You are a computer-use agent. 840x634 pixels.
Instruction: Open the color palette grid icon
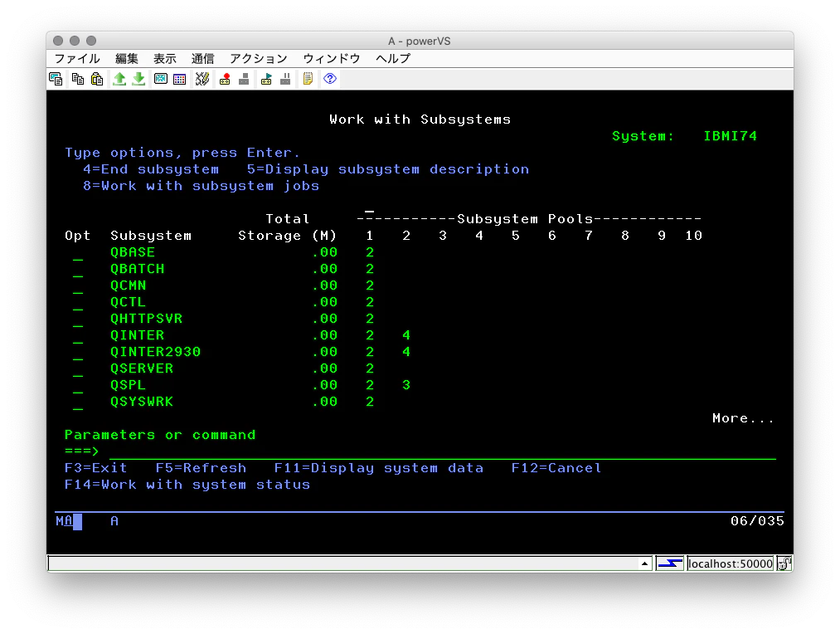[179, 79]
